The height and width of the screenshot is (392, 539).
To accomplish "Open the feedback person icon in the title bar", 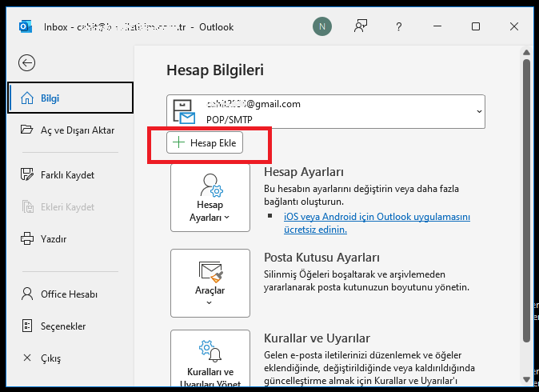I will click(361, 26).
